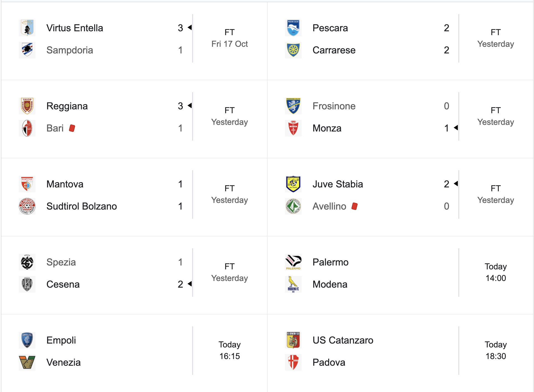Click the Pescara club logo
This screenshot has height=392, width=534.
(293, 28)
